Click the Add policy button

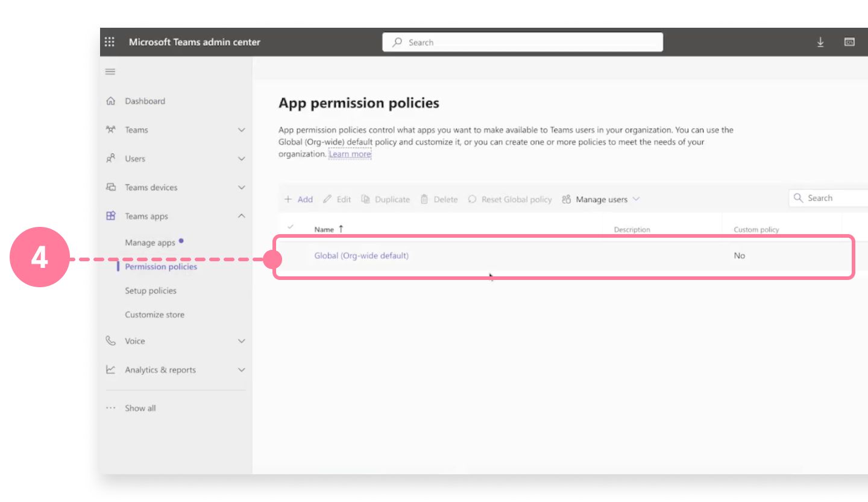pyautogui.click(x=298, y=199)
